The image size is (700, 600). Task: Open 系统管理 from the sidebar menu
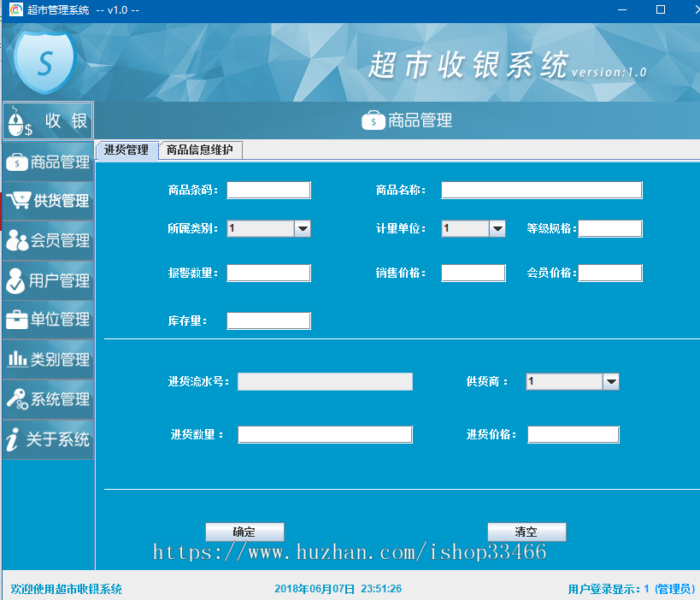tap(48, 399)
